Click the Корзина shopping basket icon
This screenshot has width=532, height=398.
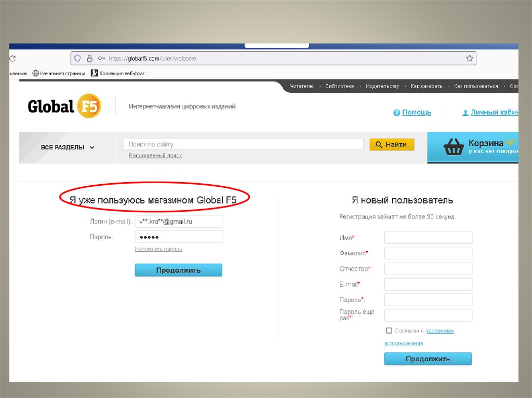(x=454, y=147)
